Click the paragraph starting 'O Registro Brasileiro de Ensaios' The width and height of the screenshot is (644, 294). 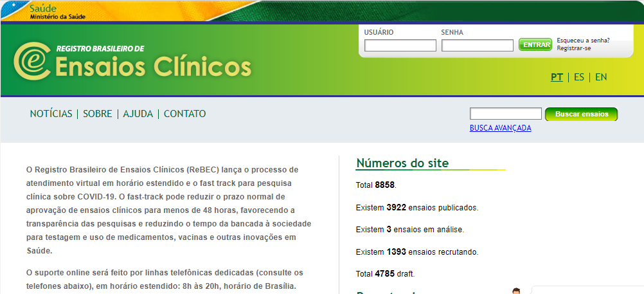click(x=169, y=210)
